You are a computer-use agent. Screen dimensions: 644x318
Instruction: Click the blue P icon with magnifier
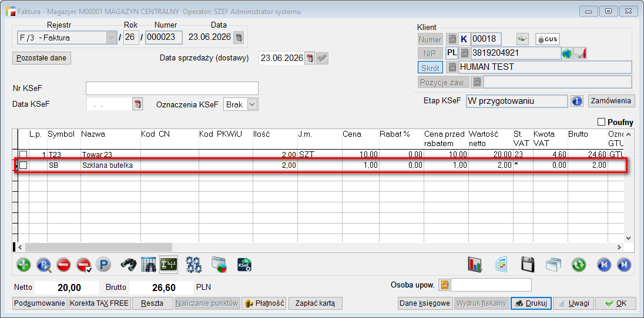click(43, 265)
